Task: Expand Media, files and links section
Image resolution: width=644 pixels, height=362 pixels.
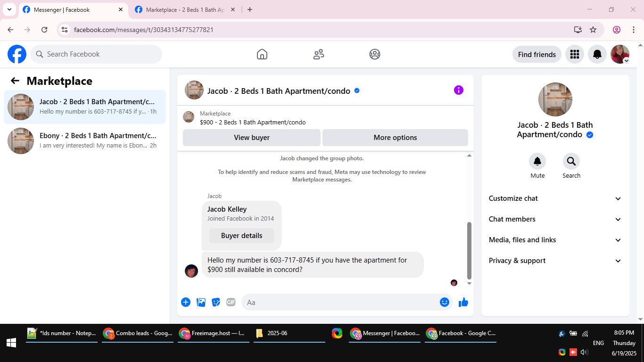Action: pyautogui.click(x=555, y=240)
